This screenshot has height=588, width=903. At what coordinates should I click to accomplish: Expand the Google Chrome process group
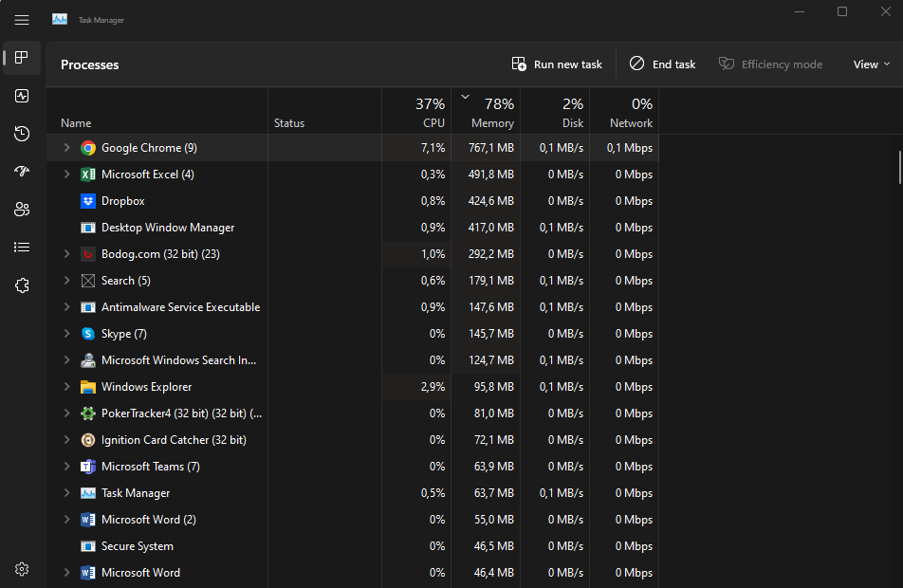(66, 148)
